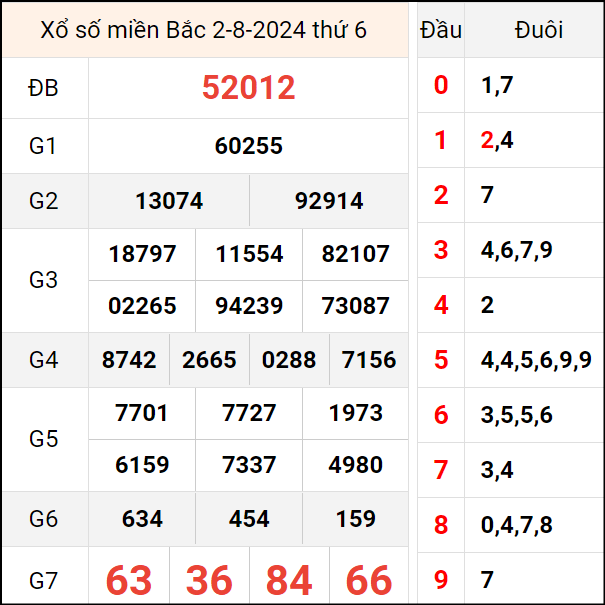
Task: Click head digit 3 in Đầu column
Action: [x=441, y=250]
